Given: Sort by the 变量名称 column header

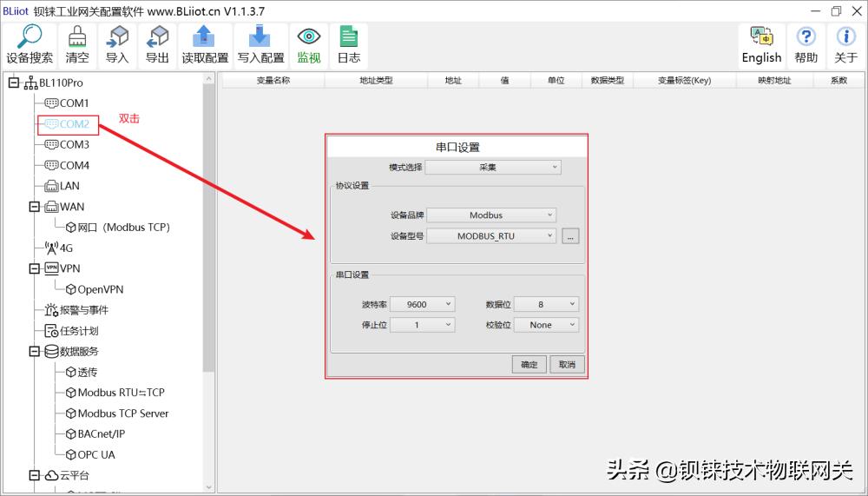Looking at the screenshot, I should pyautogui.click(x=273, y=81).
